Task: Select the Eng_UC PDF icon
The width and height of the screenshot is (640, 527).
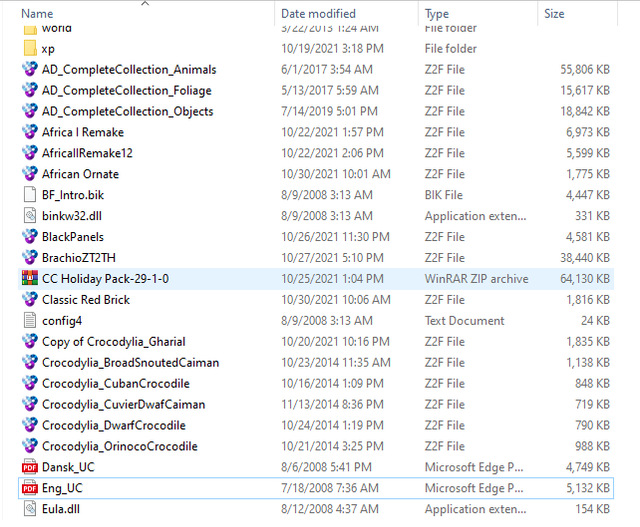Action: [30, 488]
